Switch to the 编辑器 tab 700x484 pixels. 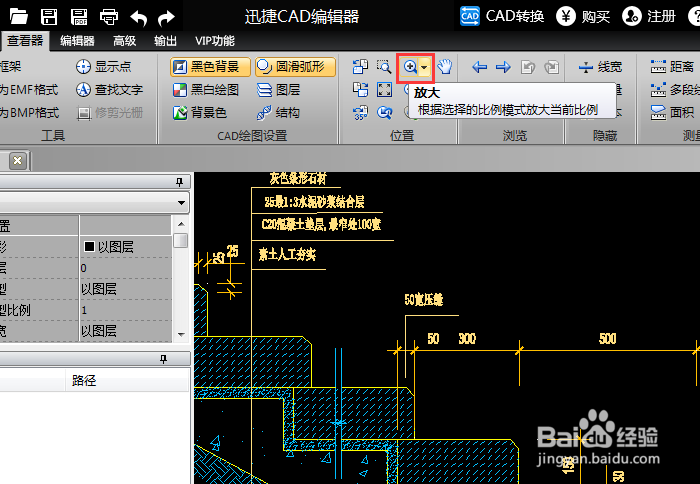click(77, 41)
